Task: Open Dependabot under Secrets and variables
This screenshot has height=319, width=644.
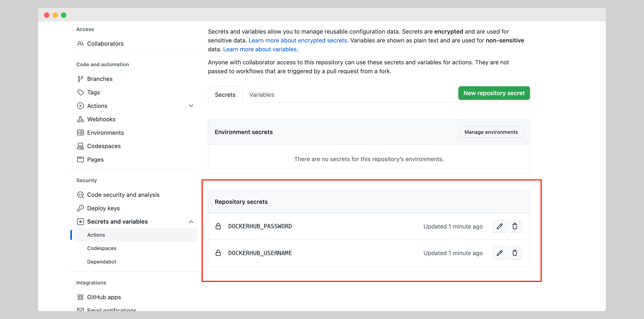Action: [102, 262]
